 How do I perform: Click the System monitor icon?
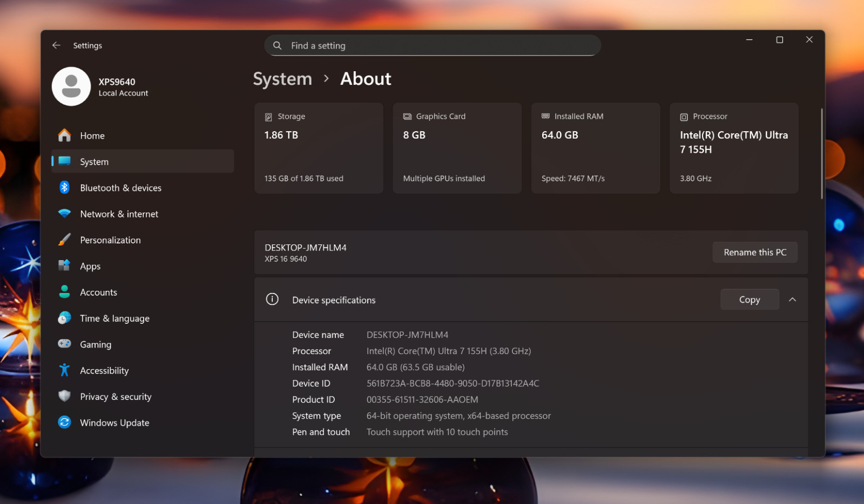tap(65, 161)
